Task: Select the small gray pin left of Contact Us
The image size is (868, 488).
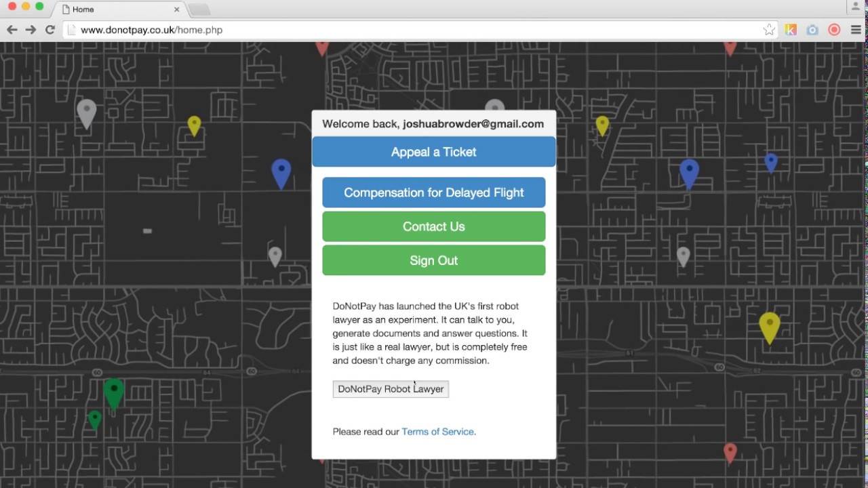Action: click(275, 256)
